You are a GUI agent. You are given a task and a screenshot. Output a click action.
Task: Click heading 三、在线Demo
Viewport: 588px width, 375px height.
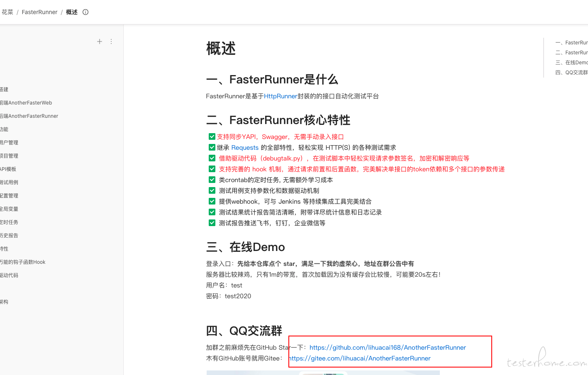point(246,247)
